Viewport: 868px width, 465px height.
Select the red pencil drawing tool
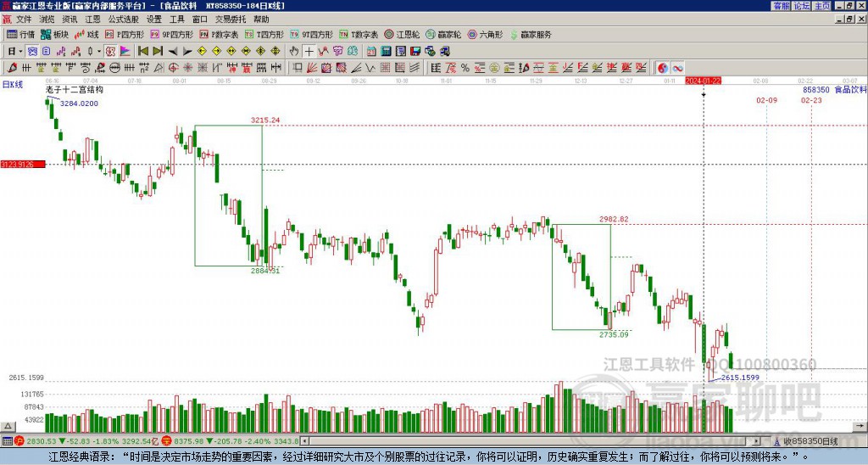11,68
